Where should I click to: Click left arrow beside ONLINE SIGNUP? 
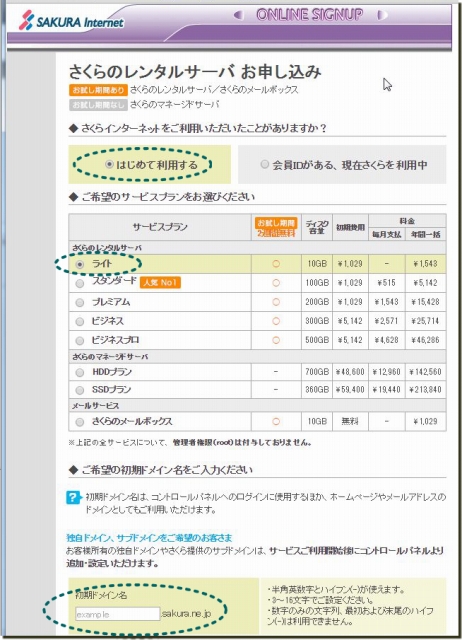click(238, 16)
